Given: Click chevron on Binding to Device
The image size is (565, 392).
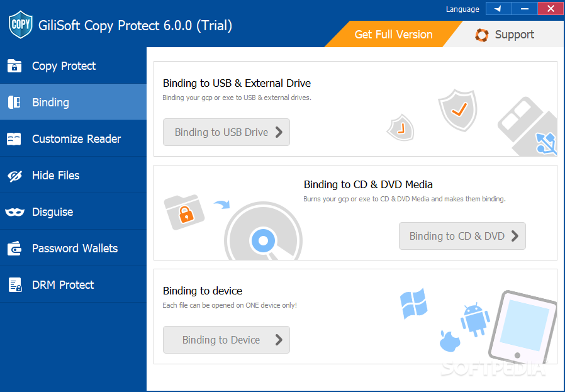Looking at the screenshot, I should pos(279,340).
